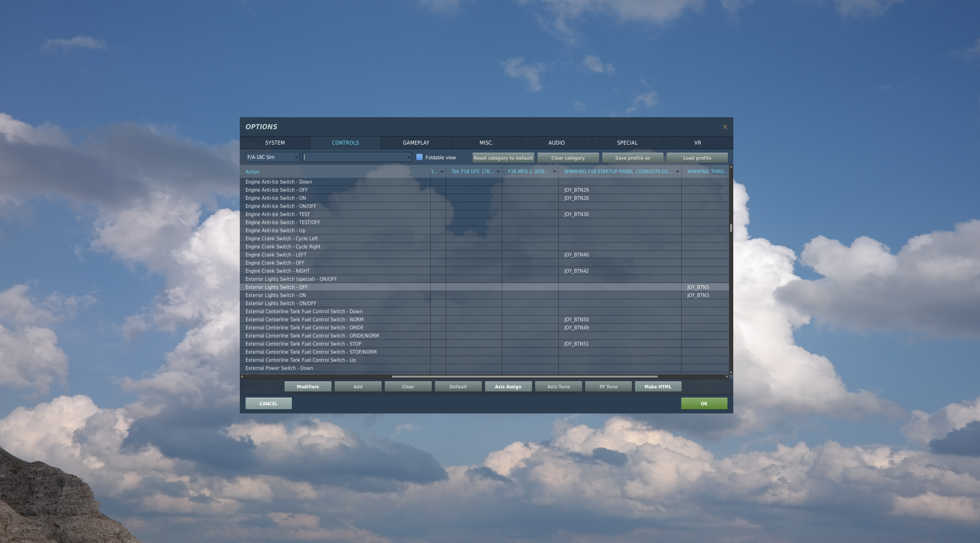Click the scroll-up arrow of the vertical scrollbar

click(731, 167)
